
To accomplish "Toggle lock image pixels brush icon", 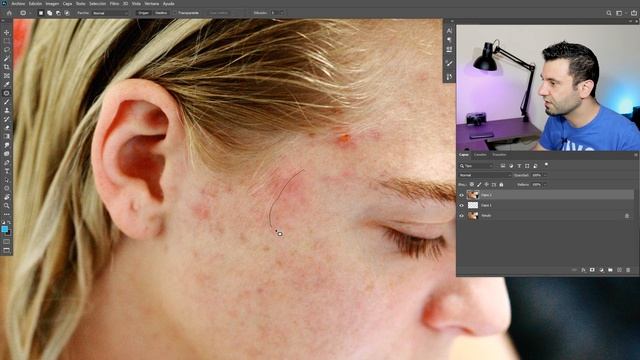I will [x=479, y=185].
